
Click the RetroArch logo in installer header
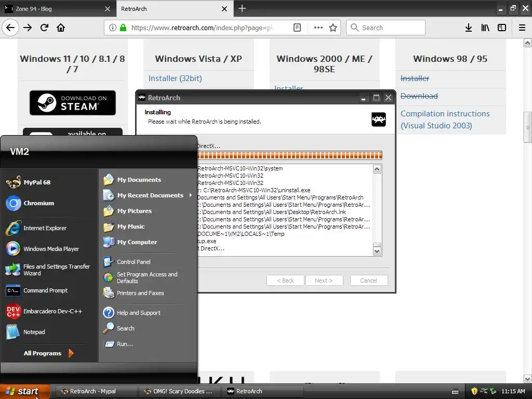coord(379,119)
